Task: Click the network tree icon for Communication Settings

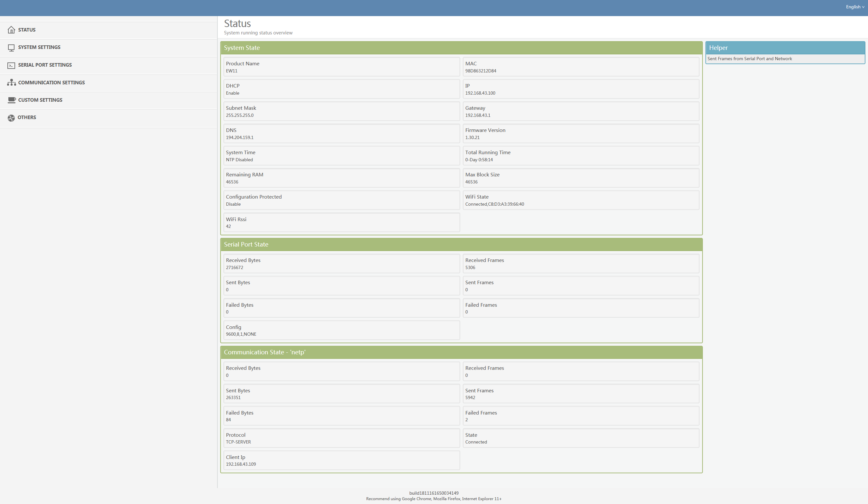Action: click(11, 82)
